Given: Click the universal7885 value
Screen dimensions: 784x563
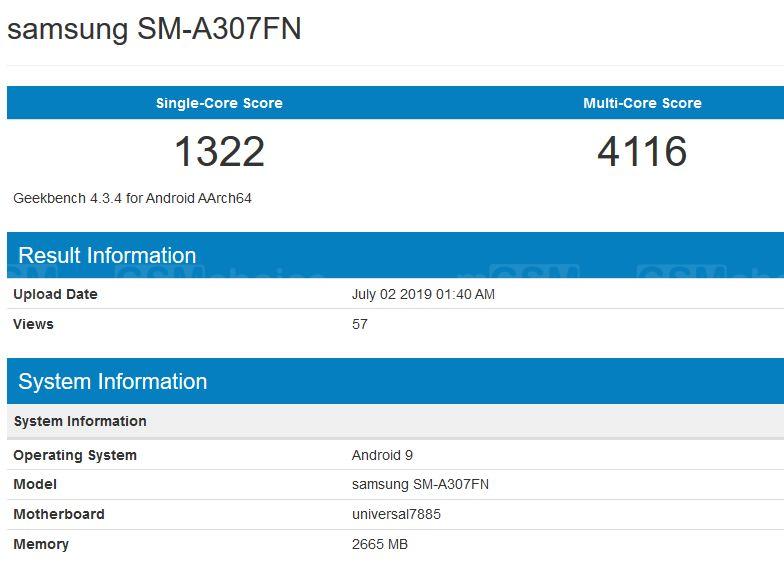Looking at the screenshot, I should pyautogui.click(x=396, y=514).
